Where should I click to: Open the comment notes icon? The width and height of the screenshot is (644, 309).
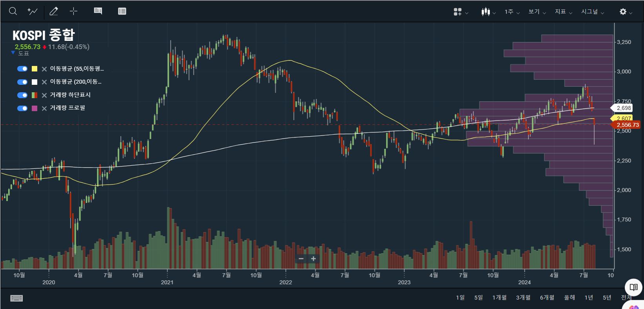click(x=98, y=11)
